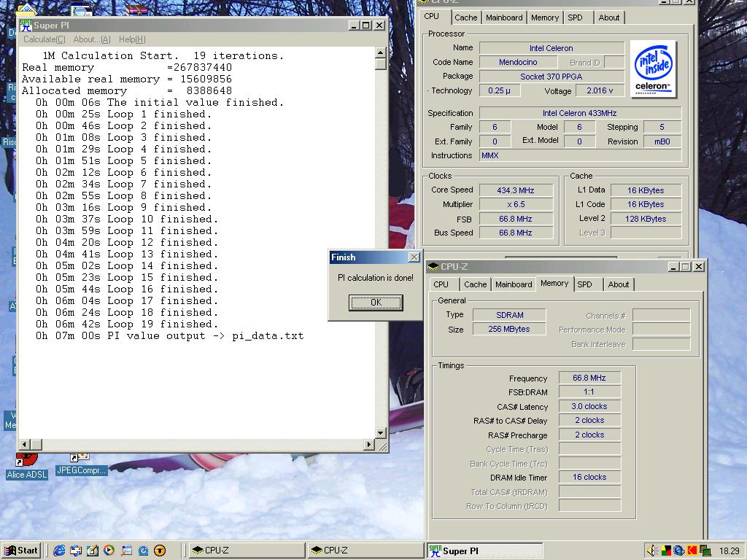
Task: Open the About menu in Super PI
Action: point(91,39)
